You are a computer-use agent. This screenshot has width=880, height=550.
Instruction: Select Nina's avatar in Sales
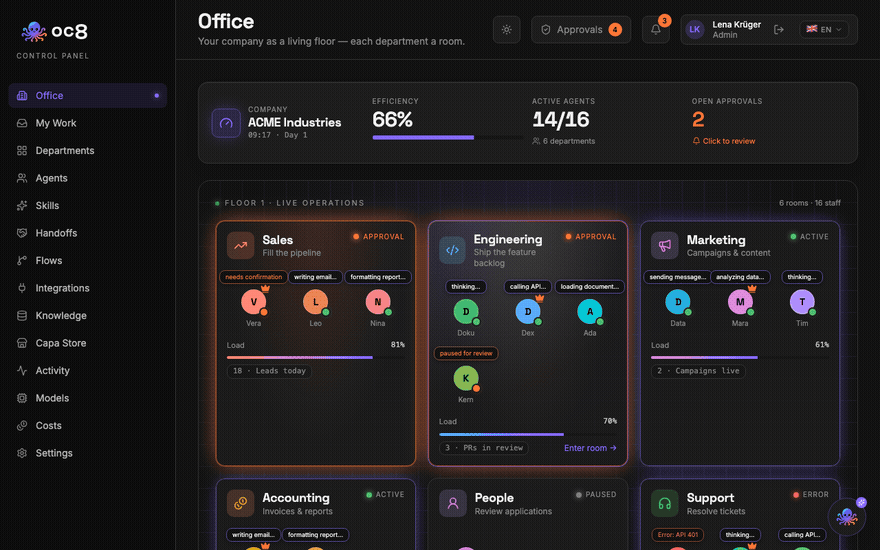pos(378,302)
